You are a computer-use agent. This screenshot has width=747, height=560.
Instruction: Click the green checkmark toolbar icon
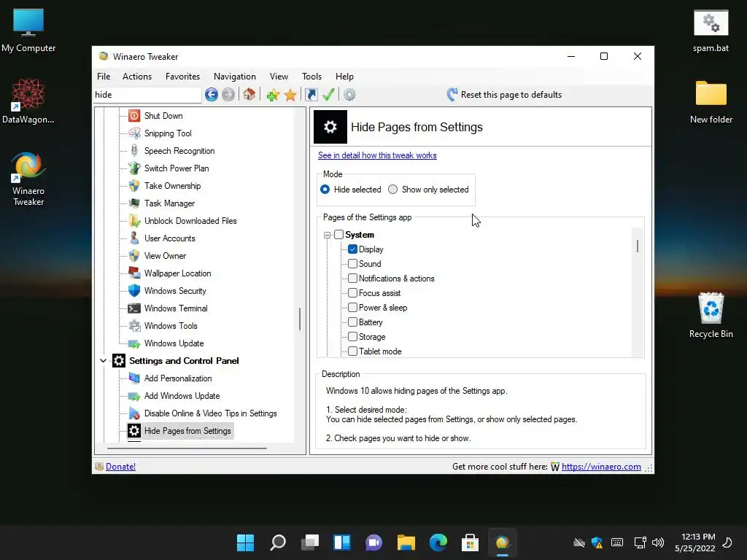point(328,95)
